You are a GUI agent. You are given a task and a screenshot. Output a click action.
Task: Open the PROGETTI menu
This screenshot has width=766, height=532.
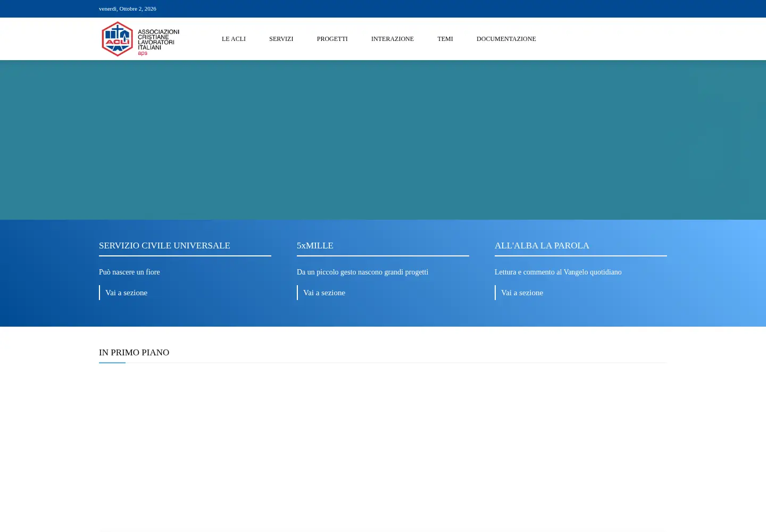[332, 39]
